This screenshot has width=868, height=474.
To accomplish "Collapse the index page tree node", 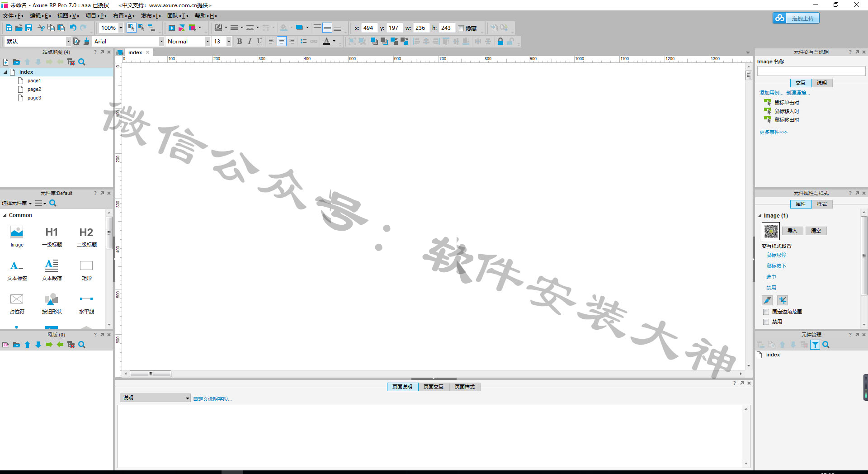I will point(5,72).
